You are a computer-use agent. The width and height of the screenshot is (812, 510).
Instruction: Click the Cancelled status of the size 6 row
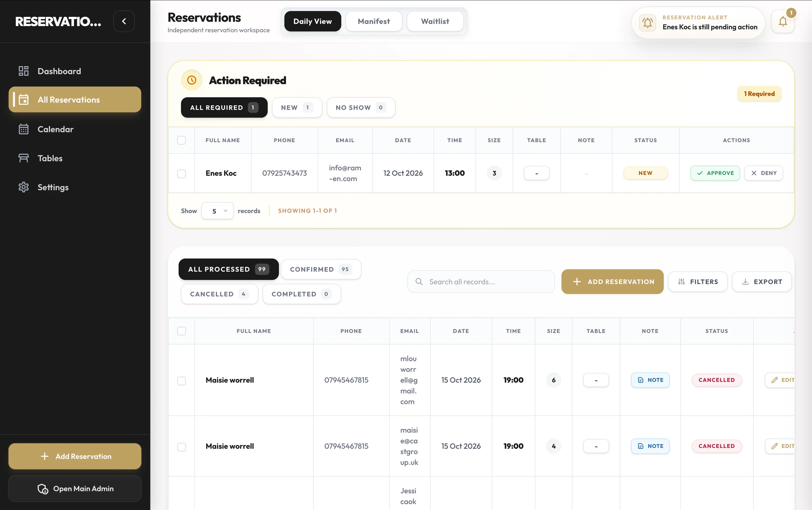point(717,380)
